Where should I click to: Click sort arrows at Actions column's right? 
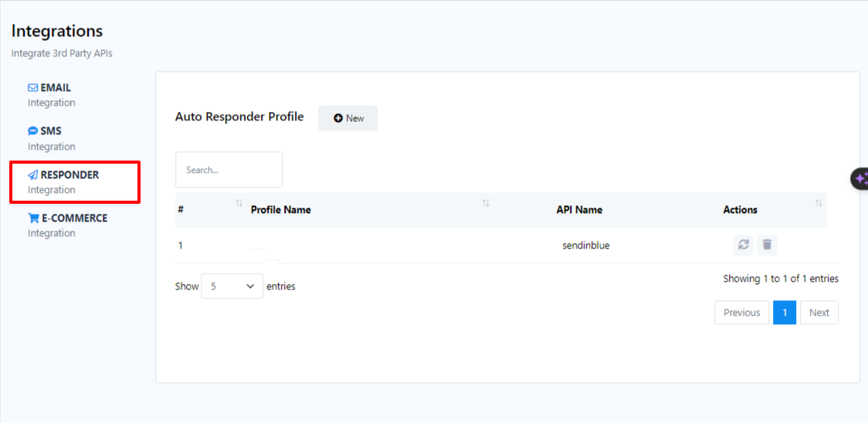(x=819, y=203)
